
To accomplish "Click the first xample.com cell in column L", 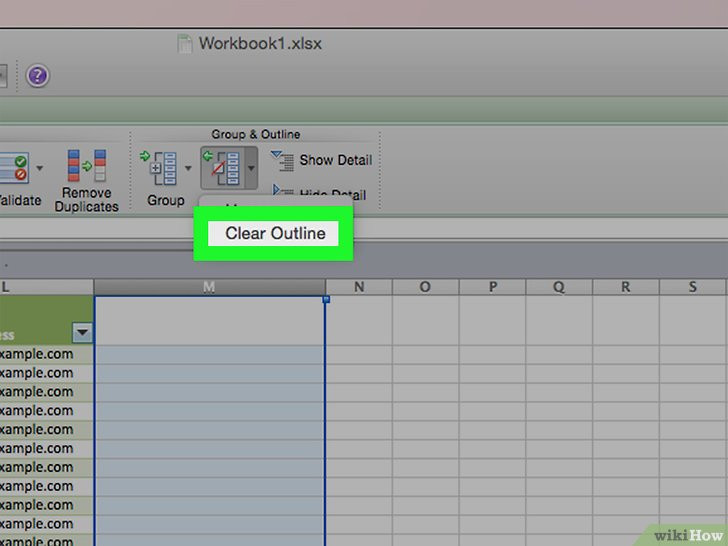I will (46, 354).
